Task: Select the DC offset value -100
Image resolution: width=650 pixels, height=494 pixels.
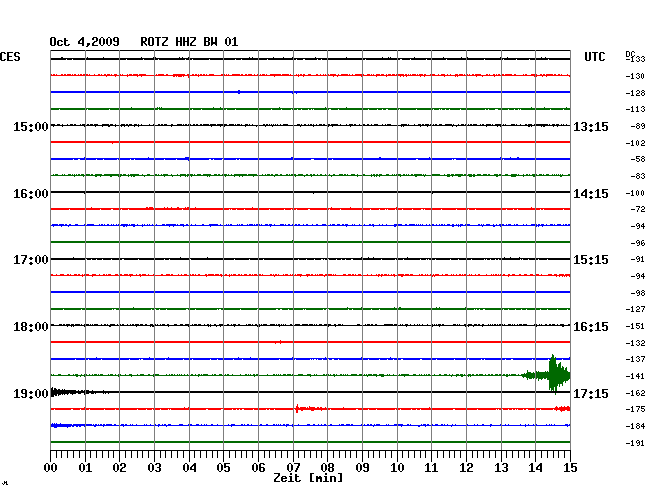Action: click(635, 193)
